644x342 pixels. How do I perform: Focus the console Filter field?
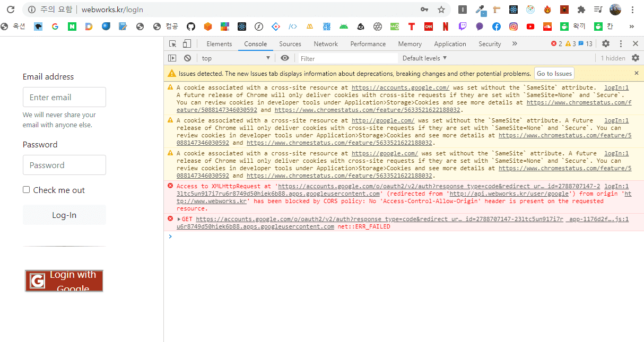347,58
